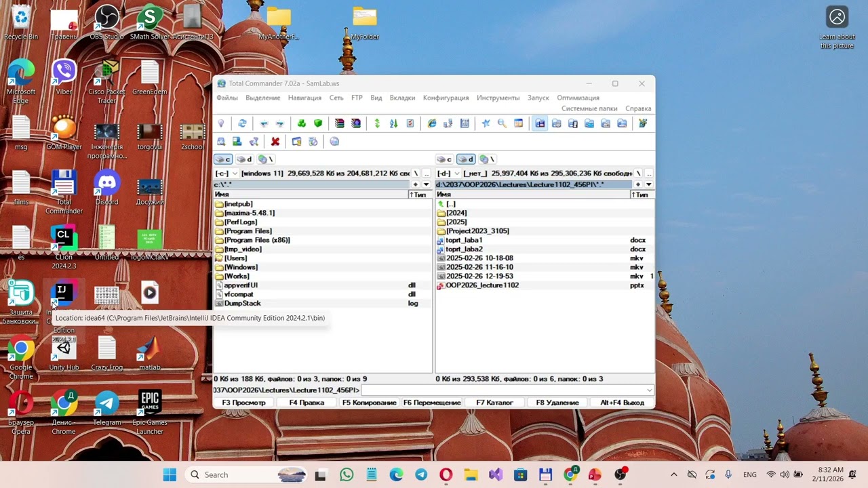The height and width of the screenshot is (488, 868).
Task: Click the green up-down arrows toolbar icon
Action: tap(378, 123)
